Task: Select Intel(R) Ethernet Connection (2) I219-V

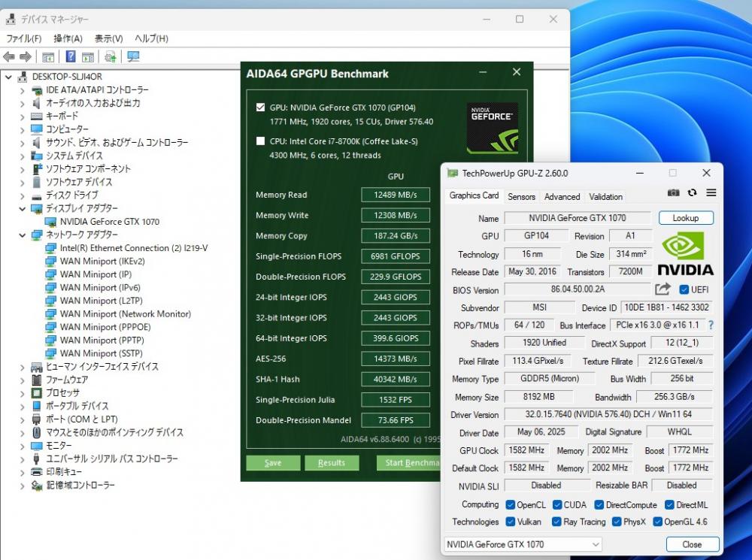Action: (134, 248)
